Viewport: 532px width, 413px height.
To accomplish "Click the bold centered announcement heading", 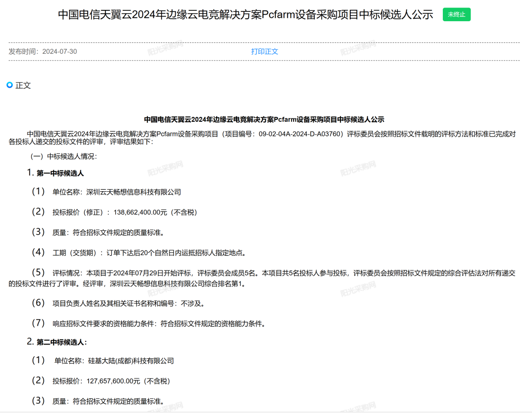I will 264,119.
